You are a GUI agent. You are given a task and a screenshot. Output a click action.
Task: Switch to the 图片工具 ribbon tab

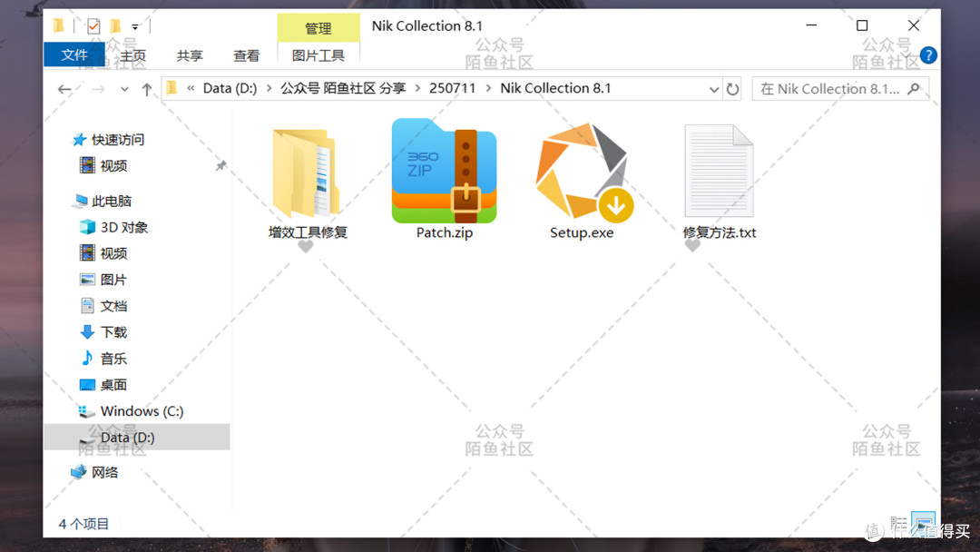pos(318,55)
